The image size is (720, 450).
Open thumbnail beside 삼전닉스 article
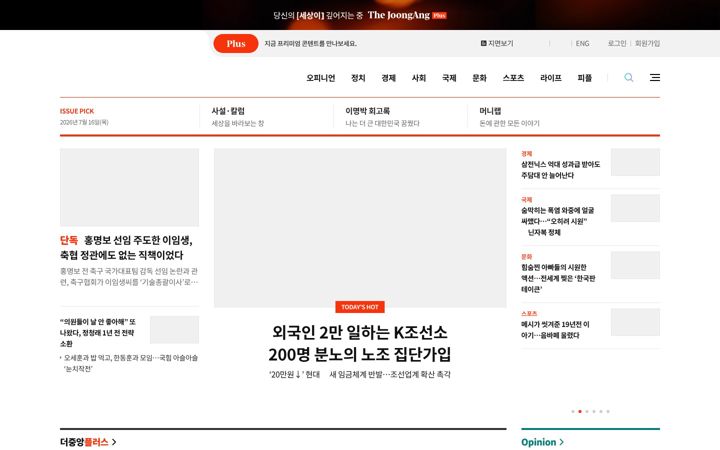pyautogui.click(x=635, y=162)
